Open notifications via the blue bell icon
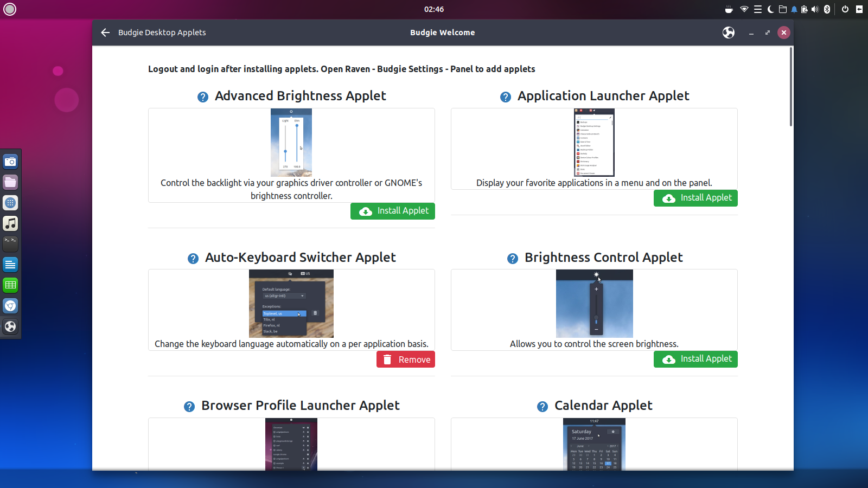The height and width of the screenshot is (488, 868). pyautogui.click(x=794, y=9)
